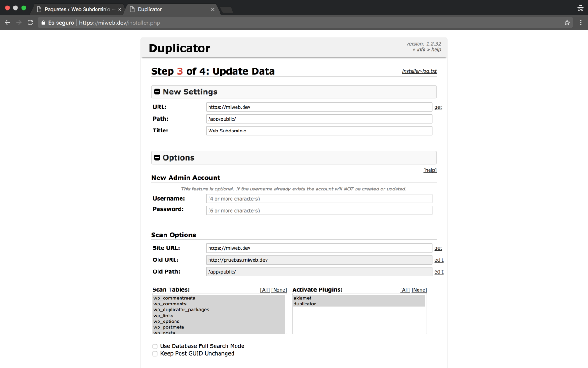Select wp_links in Scan Tables
Viewport: 588px width, 368px height.
[219, 316]
